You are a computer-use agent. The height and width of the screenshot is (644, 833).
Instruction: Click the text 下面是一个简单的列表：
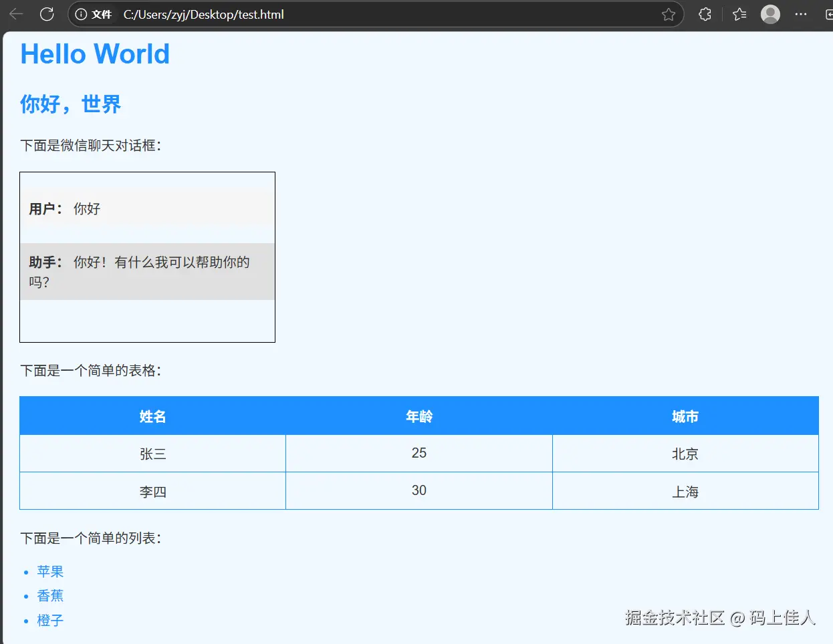pos(91,538)
